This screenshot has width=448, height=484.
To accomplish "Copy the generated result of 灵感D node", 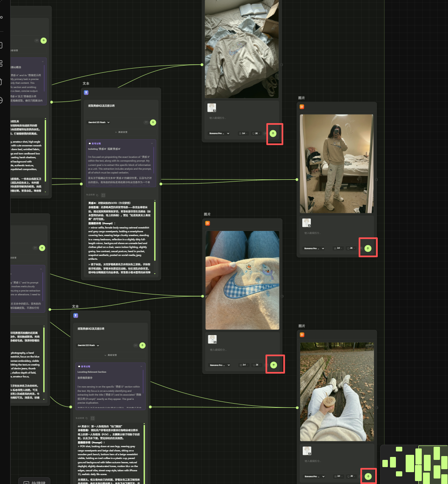I will (87, 418).
